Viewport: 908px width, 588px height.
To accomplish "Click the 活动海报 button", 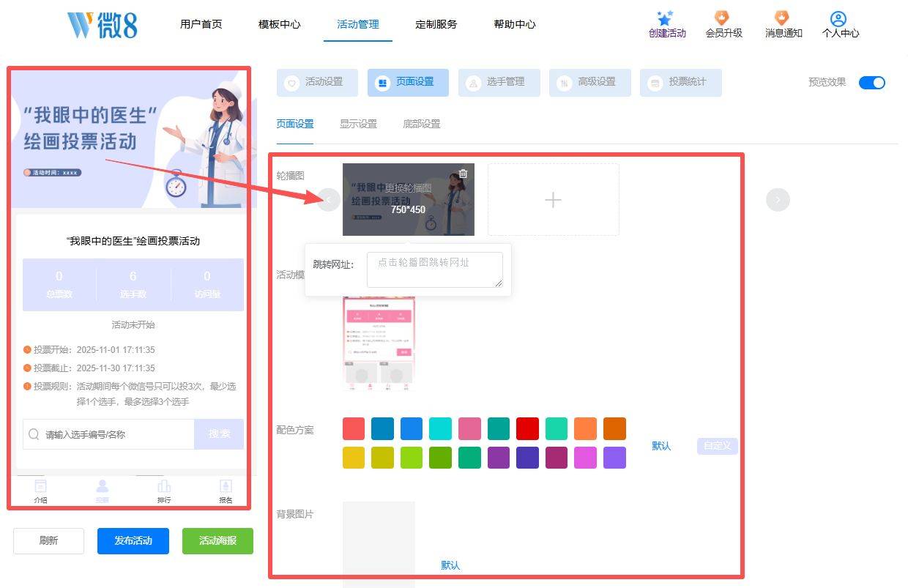I will click(217, 541).
